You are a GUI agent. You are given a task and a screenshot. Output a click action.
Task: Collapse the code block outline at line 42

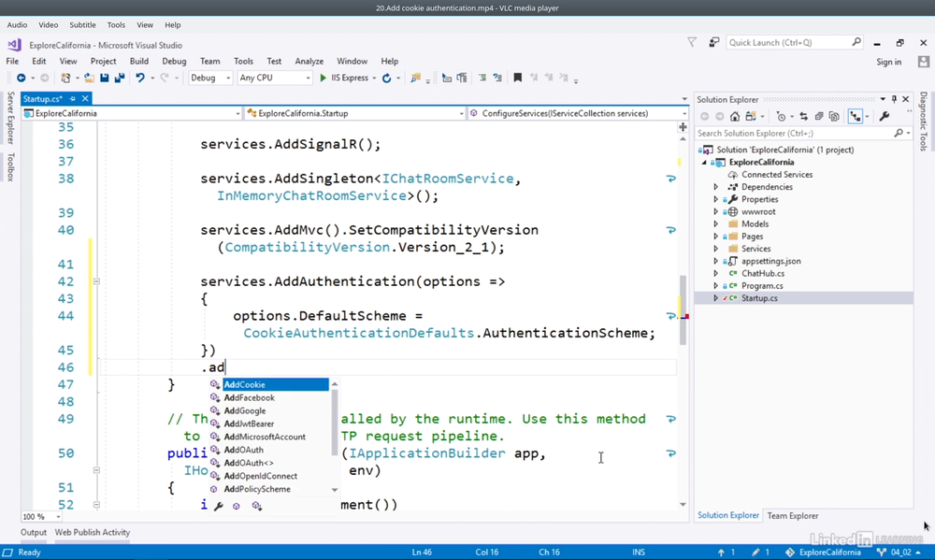(96, 281)
